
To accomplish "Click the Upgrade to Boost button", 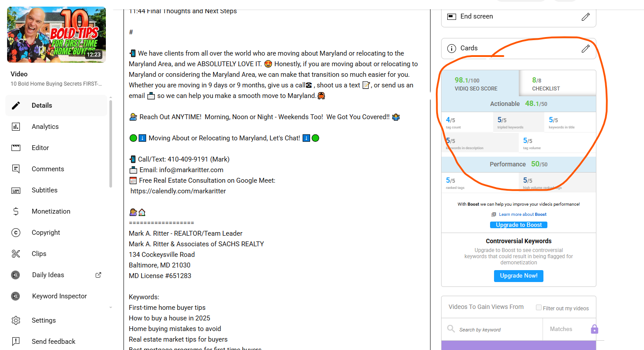I will pos(518,225).
